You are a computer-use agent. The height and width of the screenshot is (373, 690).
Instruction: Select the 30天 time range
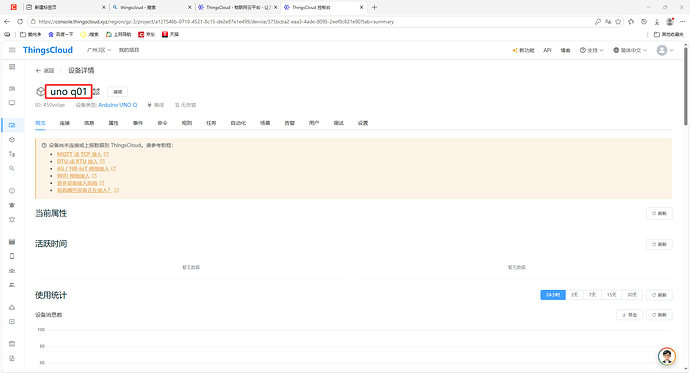632,295
